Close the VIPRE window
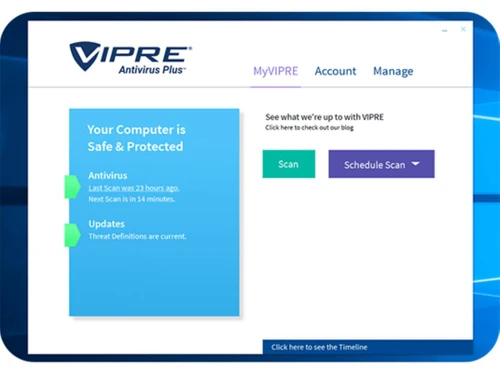Screen dimensions: 500x375 tap(463, 29)
